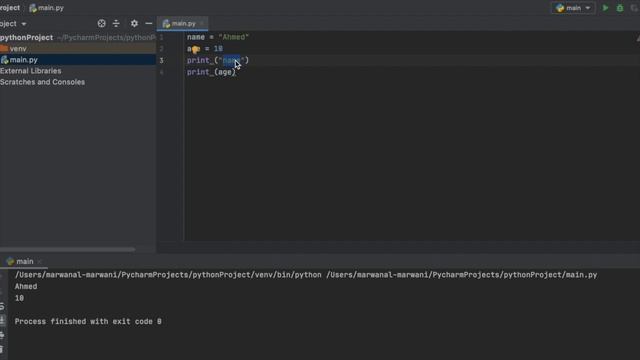Click the print keyword on line 3

[198, 60]
